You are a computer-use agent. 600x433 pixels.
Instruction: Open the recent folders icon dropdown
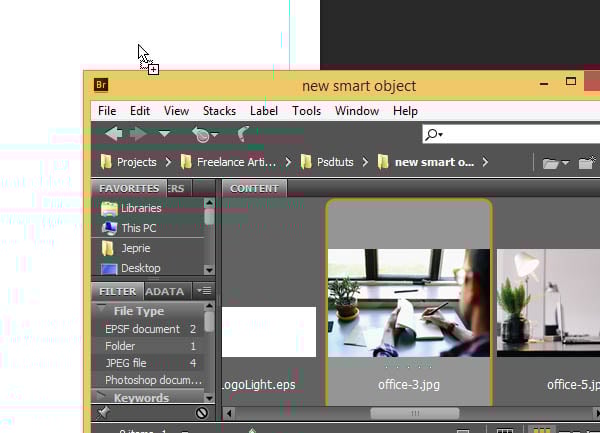556,163
